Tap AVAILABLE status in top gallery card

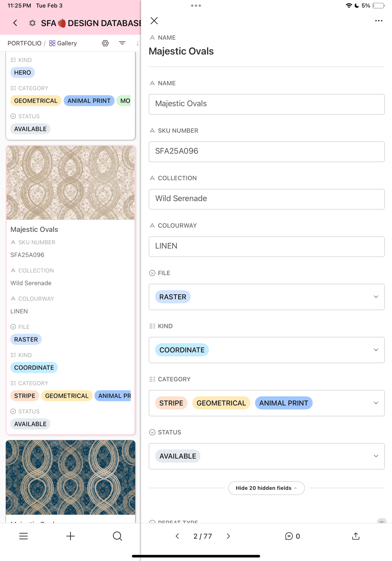click(30, 129)
